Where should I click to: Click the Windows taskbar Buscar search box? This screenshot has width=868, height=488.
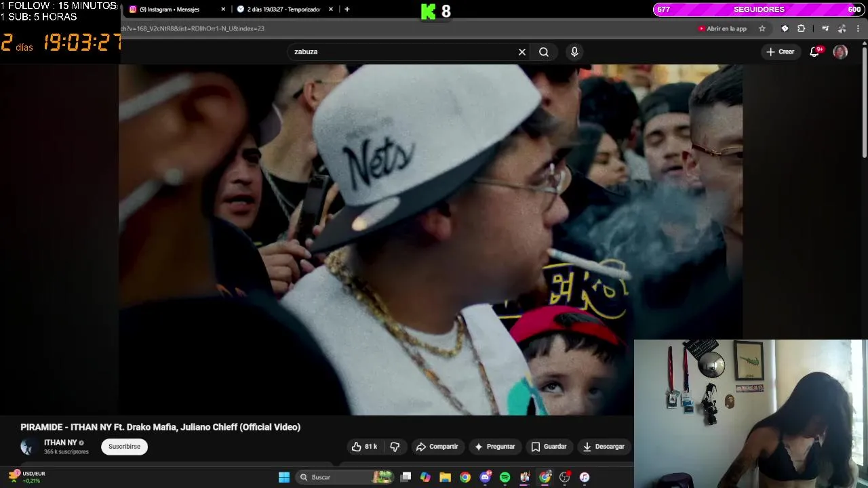tap(345, 477)
